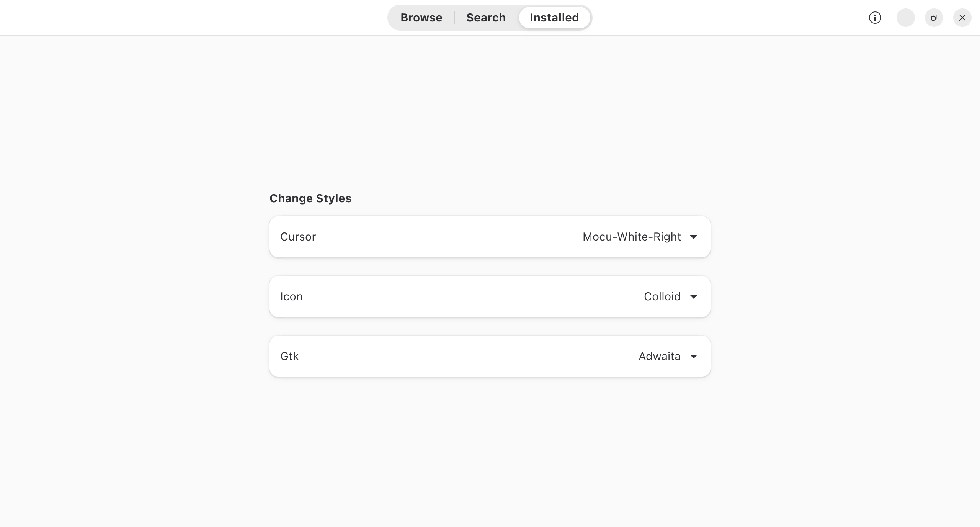Select the Installed tab
The width and height of the screenshot is (980, 527).
click(554, 18)
